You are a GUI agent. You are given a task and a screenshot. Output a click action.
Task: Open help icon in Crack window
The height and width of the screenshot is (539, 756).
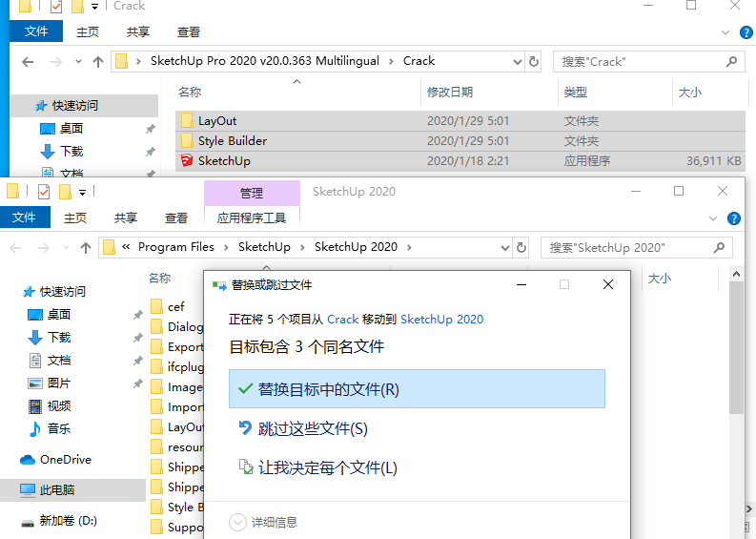[746, 32]
